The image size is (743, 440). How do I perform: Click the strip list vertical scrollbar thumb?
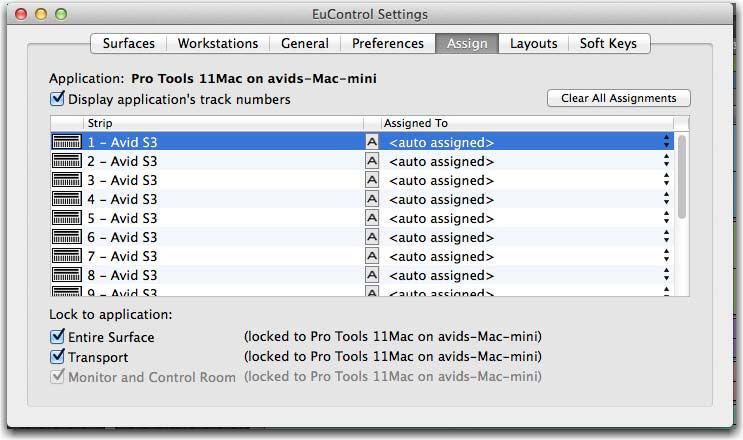[682, 177]
